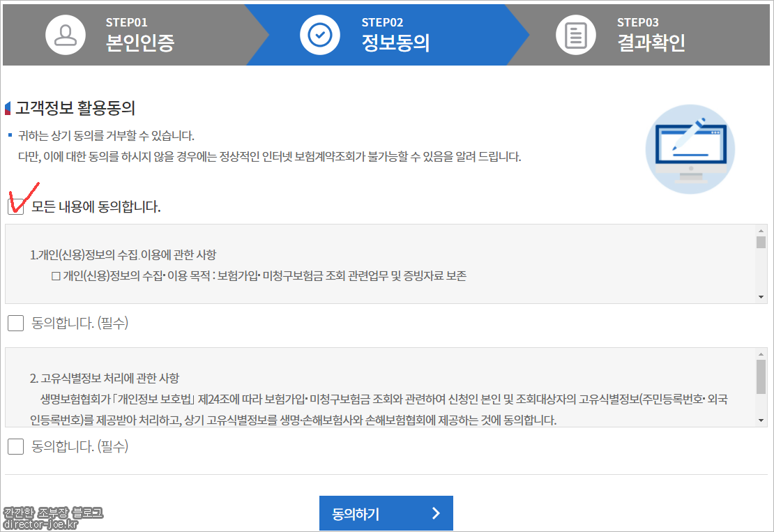Enable the first 동의합니다 (필수) checkbox
Image resolution: width=774 pixels, height=532 pixels.
pos(15,322)
